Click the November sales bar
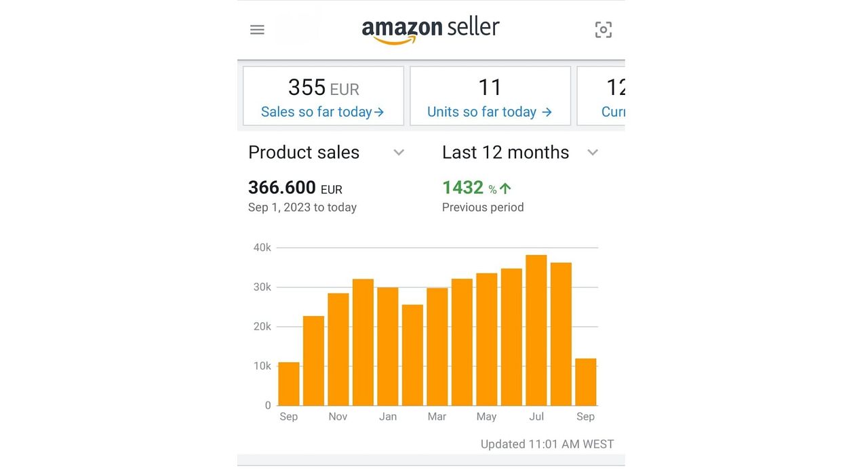The image size is (868, 472). tap(338, 349)
